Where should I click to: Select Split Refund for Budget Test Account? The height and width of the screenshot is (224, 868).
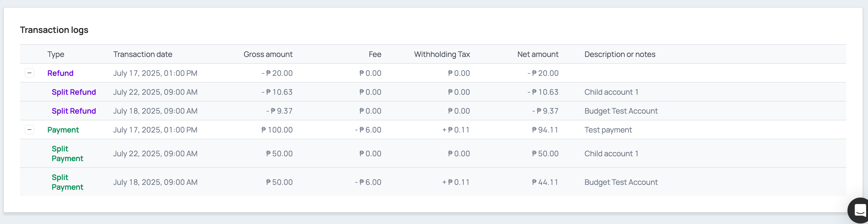tap(74, 111)
